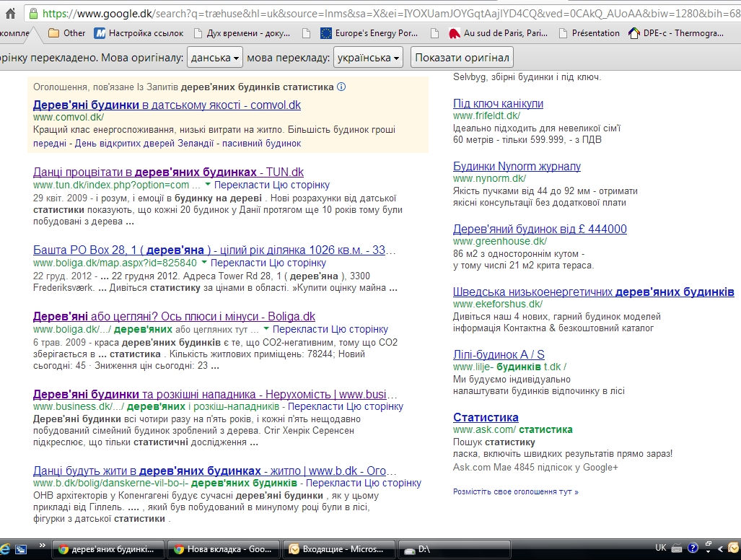Click the UK language indicator in tray
The width and height of the screenshot is (741, 560).
[x=661, y=548]
